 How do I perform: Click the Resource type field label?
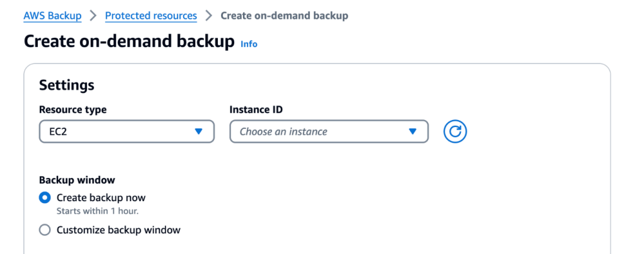pos(72,109)
